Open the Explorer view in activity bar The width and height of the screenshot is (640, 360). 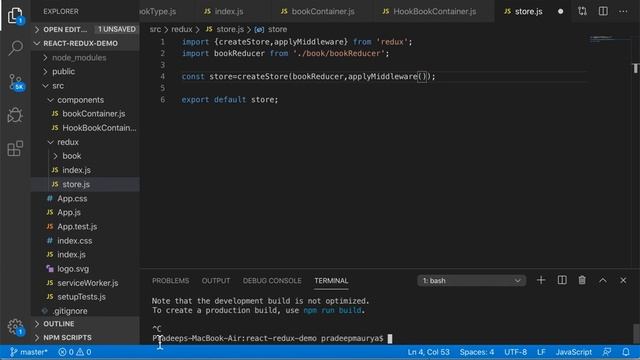[15, 16]
